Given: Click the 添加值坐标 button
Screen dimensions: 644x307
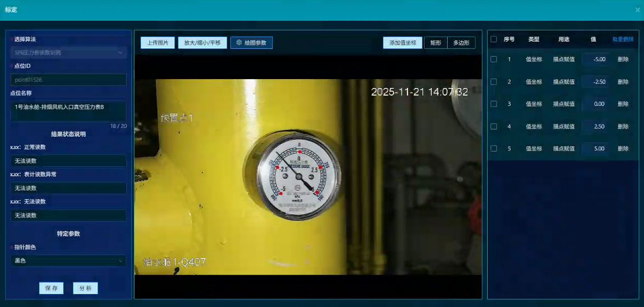Looking at the screenshot, I should [x=403, y=43].
